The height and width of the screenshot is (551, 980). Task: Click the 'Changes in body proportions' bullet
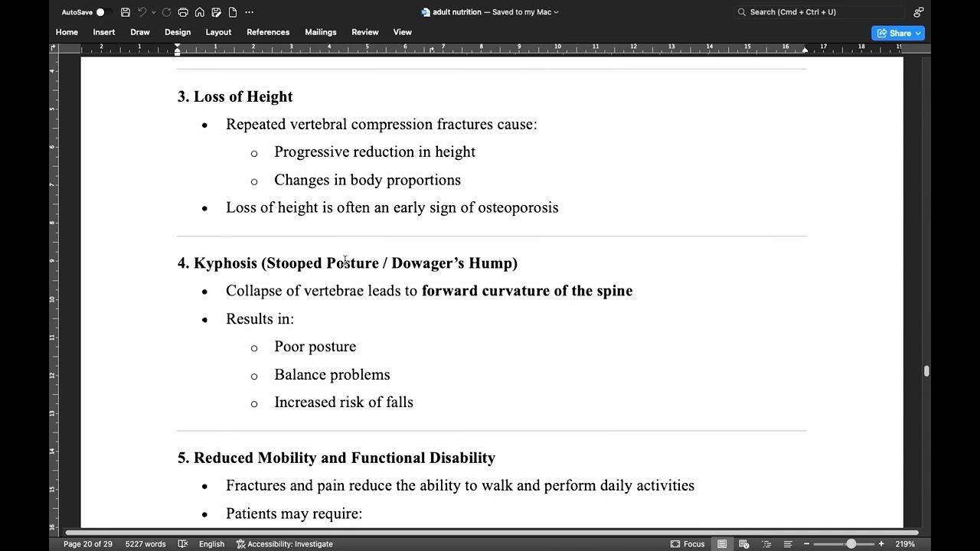point(367,180)
